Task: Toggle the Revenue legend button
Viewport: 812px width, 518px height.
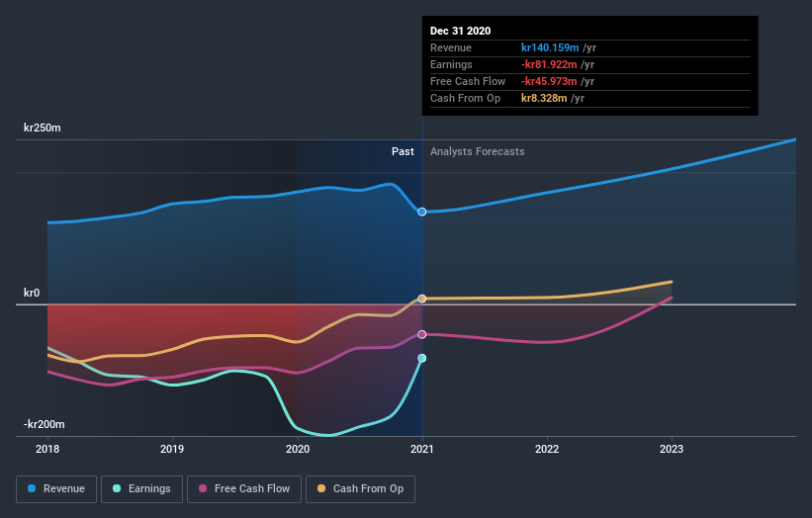Action: tap(56, 489)
